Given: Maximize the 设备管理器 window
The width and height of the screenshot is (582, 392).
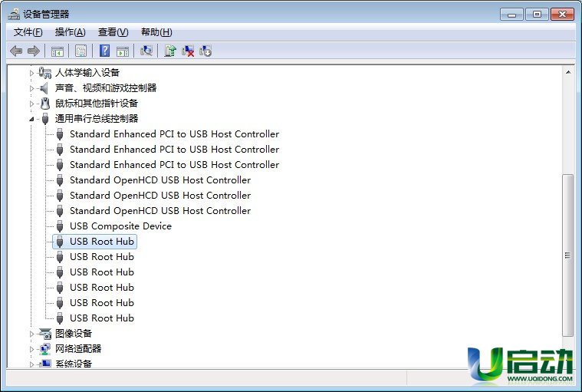Looking at the screenshot, I should click(x=537, y=15).
